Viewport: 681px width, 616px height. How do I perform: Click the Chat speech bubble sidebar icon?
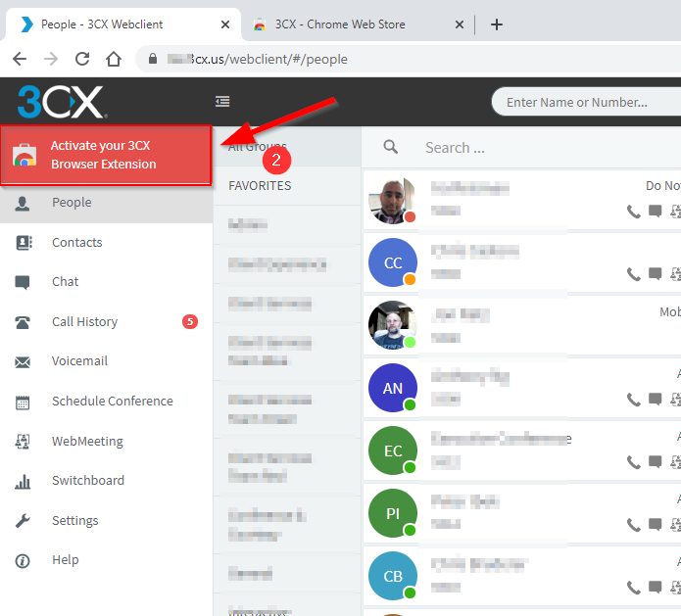point(23,282)
